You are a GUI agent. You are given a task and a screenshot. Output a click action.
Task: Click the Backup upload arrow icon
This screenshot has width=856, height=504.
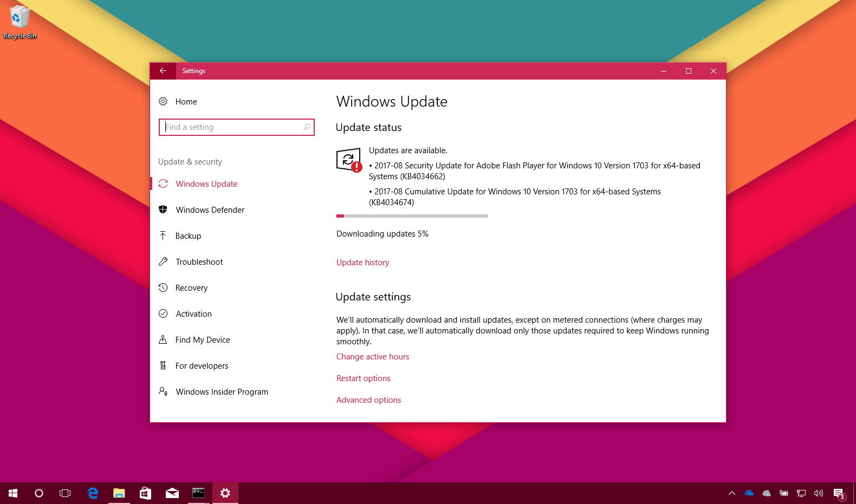pyautogui.click(x=163, y=235)
